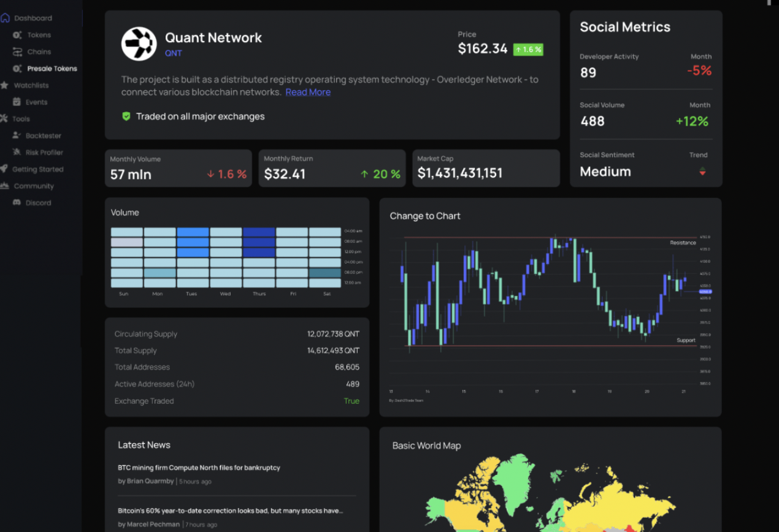
Task: Click author name Marcel Pechman
Action: click(x=153, y=525)
